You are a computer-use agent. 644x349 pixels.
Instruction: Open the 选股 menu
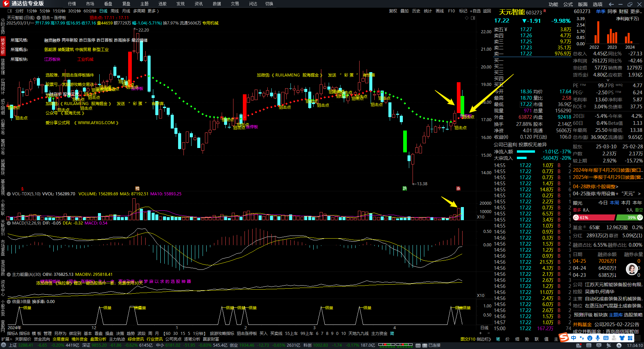(162, 4)
